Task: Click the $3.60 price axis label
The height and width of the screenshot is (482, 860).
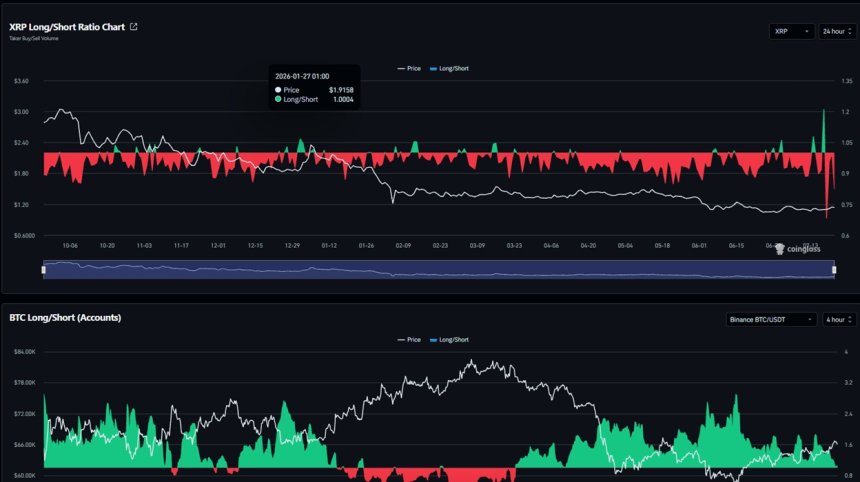Action: pyautogui.click(x=21, y=81)
